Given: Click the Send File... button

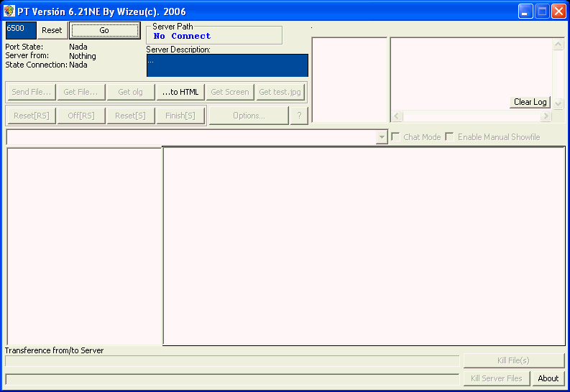Looking at the screenshot, I should coord(31,92).
